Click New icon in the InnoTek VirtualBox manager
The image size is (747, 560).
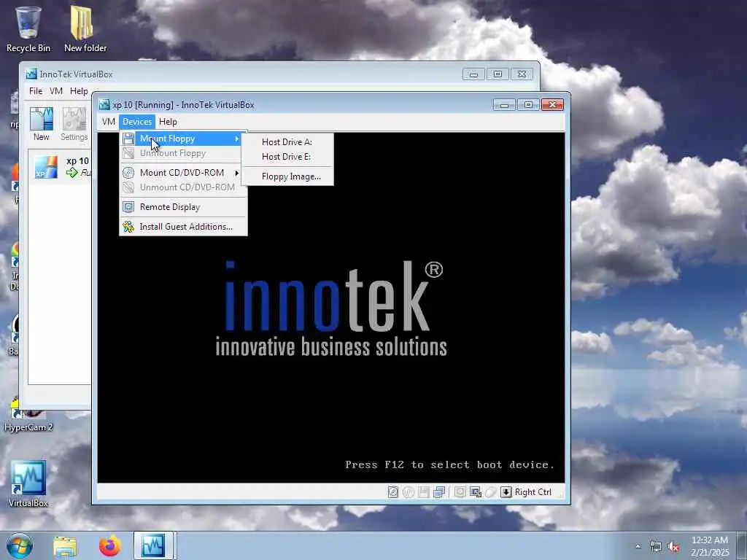click(x=42, y=119)
